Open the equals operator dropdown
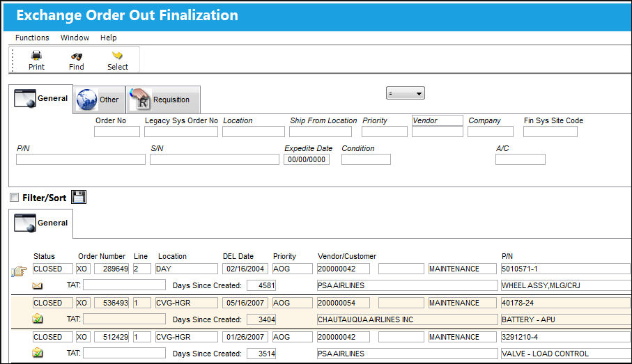632x364 pixels. (405, 93)
